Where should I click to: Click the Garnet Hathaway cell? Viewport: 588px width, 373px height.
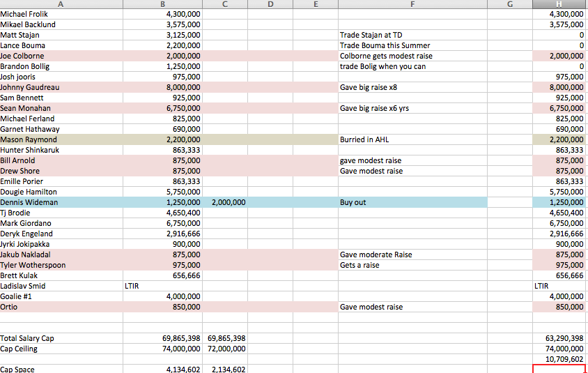click(x=61, y=130)
